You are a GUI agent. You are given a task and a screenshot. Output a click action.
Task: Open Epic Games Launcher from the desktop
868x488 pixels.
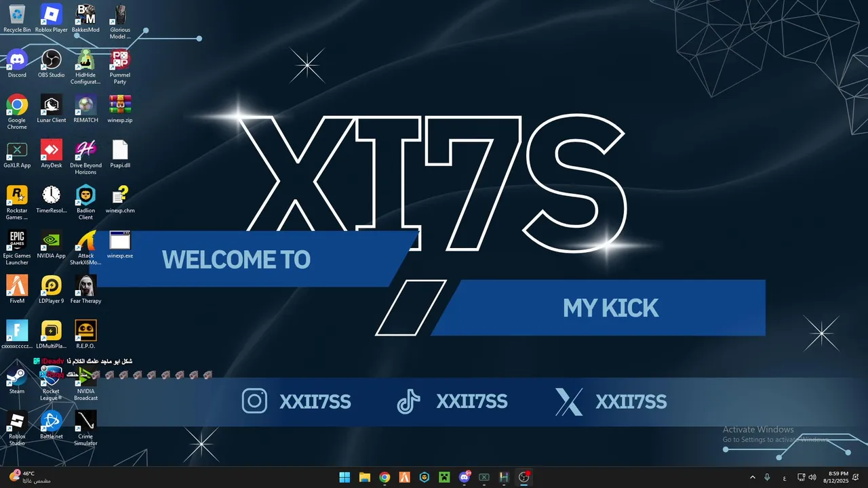pos(17,248)
